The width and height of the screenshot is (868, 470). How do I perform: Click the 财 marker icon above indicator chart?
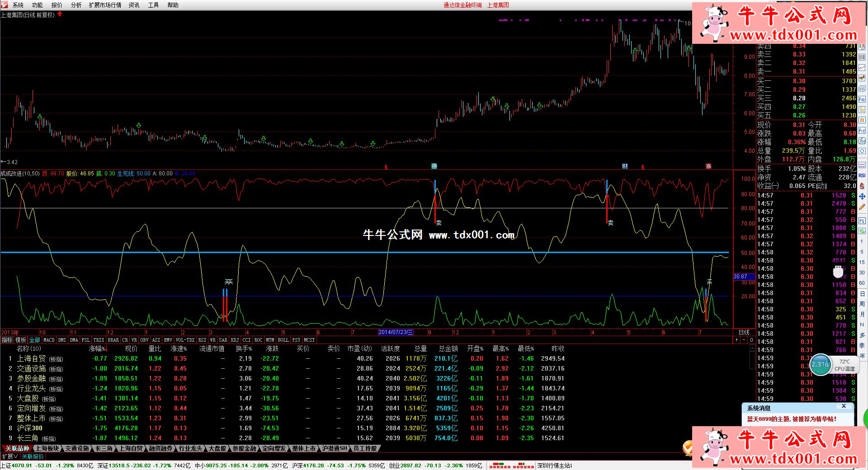(x=625, y=166)
